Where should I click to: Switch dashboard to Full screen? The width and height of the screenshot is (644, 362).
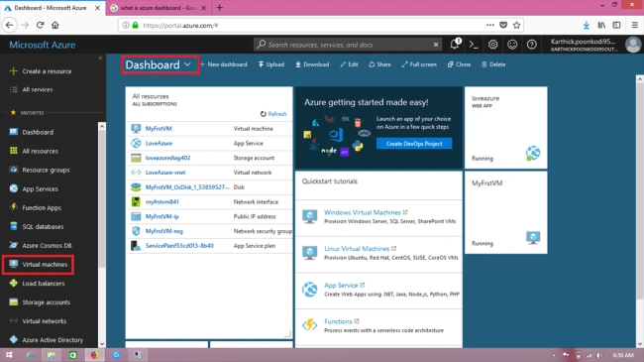(419, 64)
